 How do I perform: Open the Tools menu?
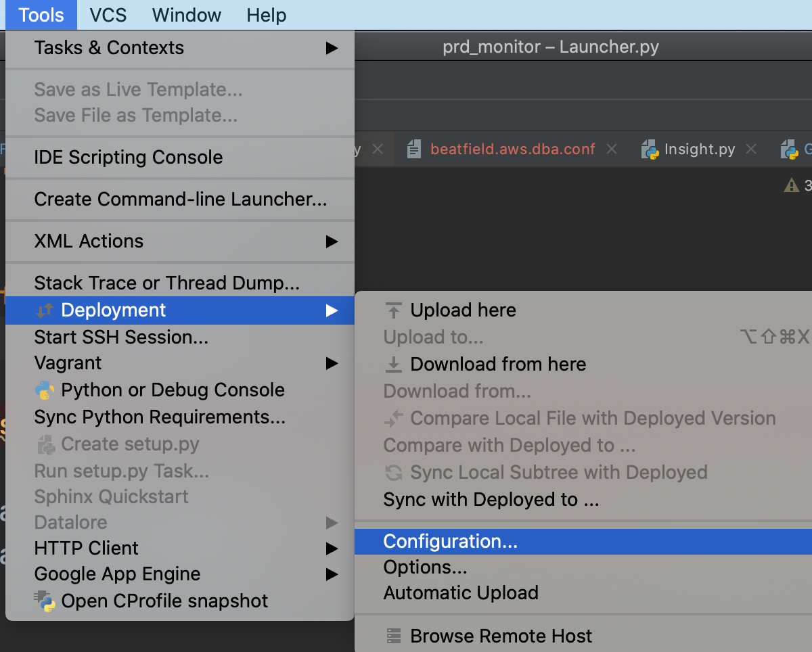(41, 15)
